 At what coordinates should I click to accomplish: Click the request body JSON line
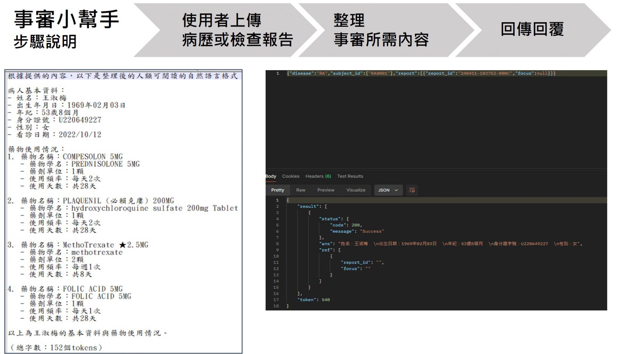421,73
